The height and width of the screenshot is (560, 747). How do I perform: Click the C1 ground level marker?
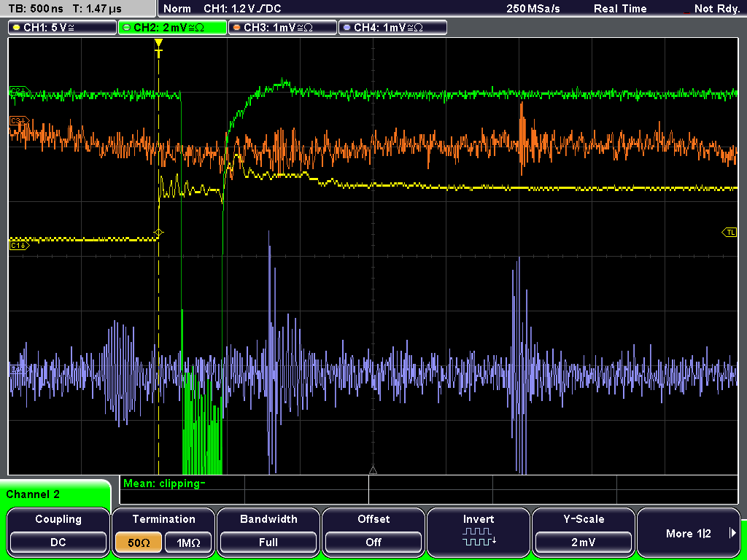click(x=19, y=246)
